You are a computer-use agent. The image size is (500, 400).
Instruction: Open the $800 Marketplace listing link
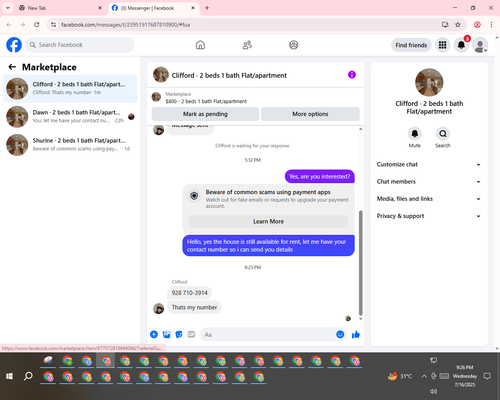[206, 101]
